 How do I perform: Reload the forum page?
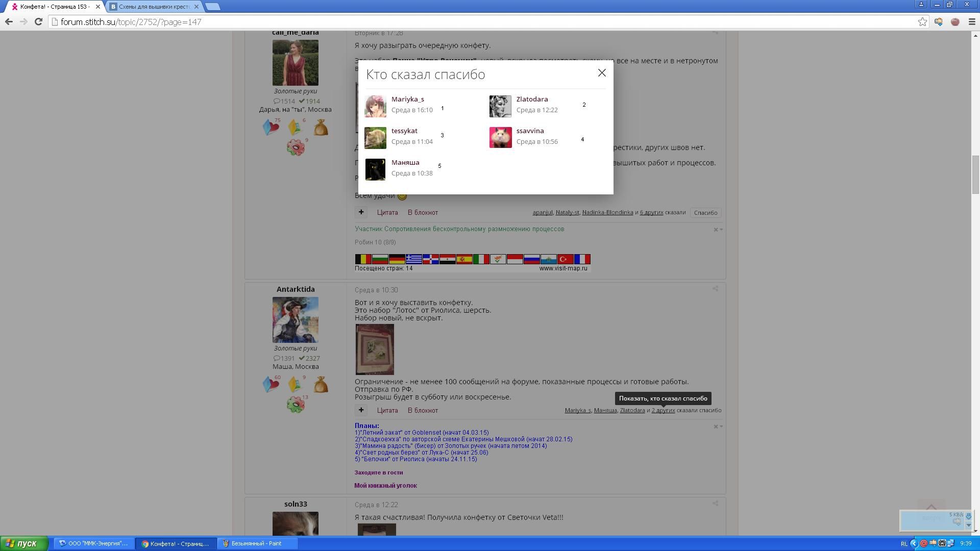coord(38,21)
